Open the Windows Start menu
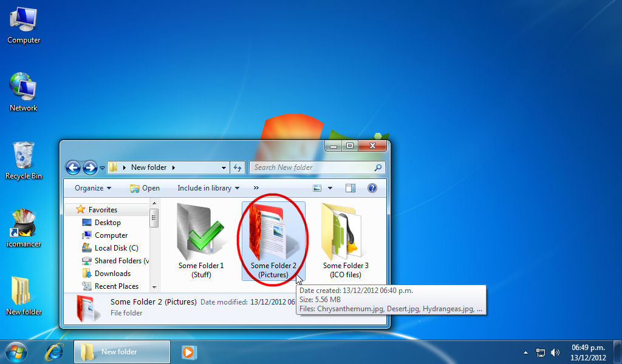The image size is (622, 364). tap(16, 352)
